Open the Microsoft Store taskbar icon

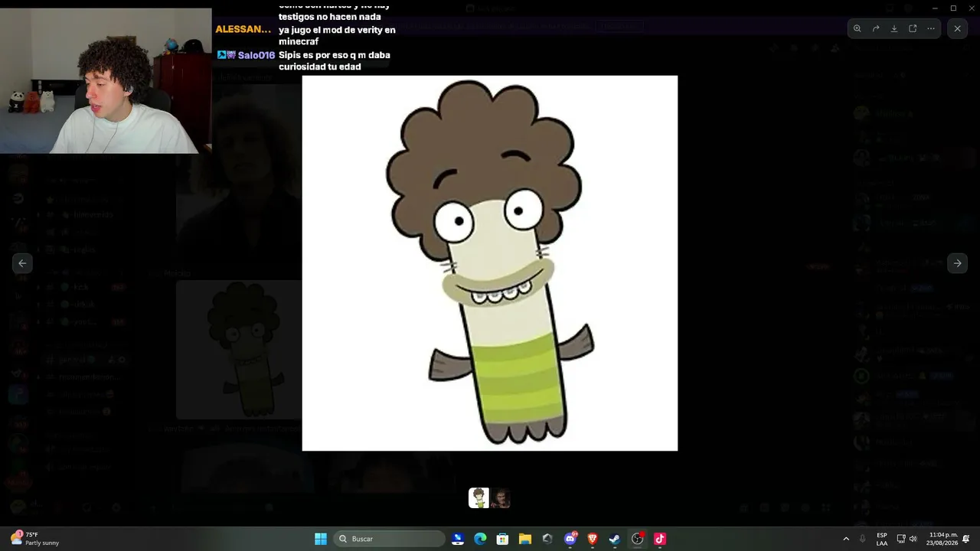click(502, 539)
